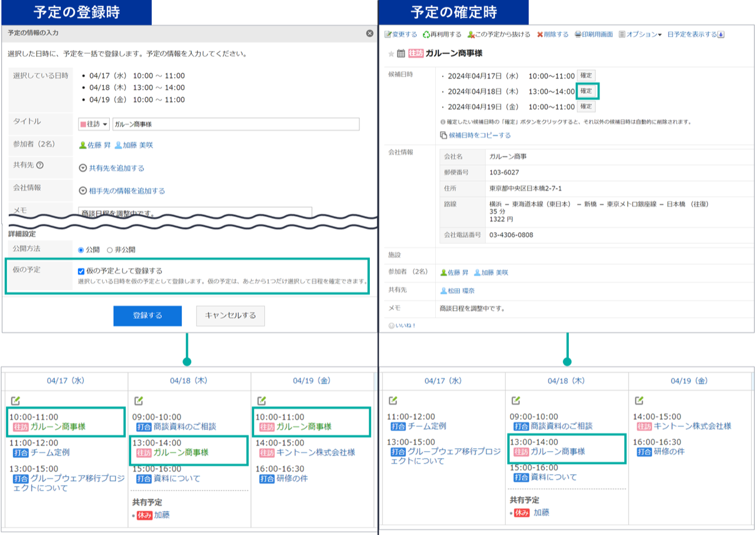Click participant 佐藤 昇 in registration dialog
Image resolution: width=756 pixels, height=535 pixels.
pyautogui.click(x=94, y=145)
